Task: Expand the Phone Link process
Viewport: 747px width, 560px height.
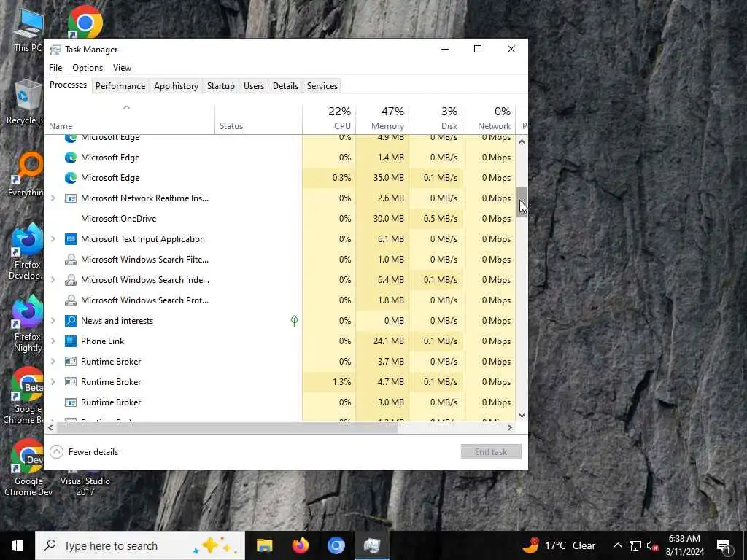Action: coord(53,341)
